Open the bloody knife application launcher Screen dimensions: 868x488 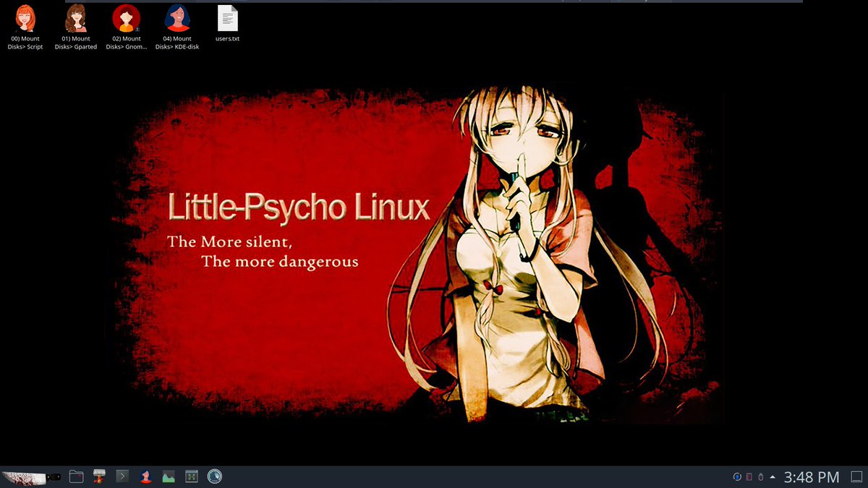click(31, 477)
